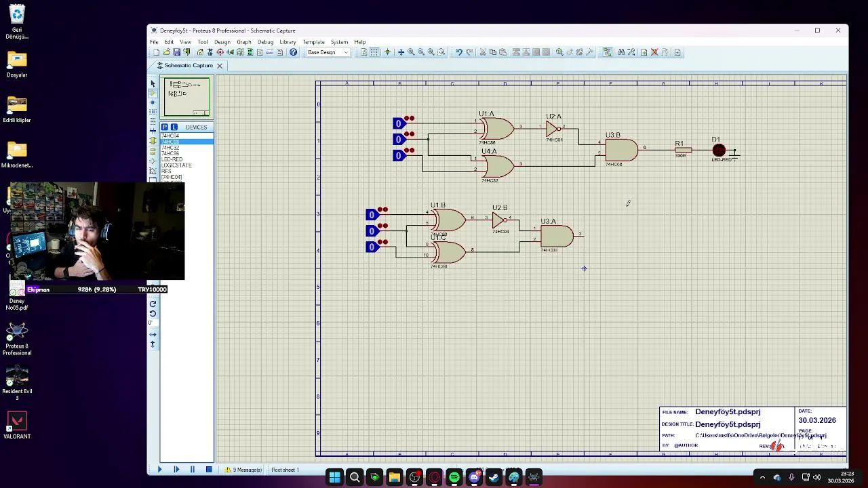The width and height of the screenshot is (868, 488).
Task: Open the Debug menu
Action: point(265,42)
